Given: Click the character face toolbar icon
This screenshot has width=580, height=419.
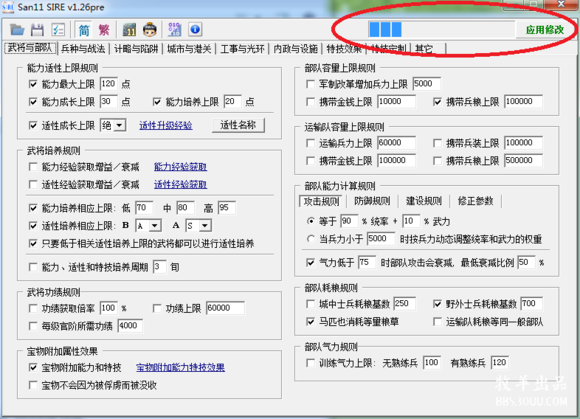Looking at the screenshot, I should (150, 30).
